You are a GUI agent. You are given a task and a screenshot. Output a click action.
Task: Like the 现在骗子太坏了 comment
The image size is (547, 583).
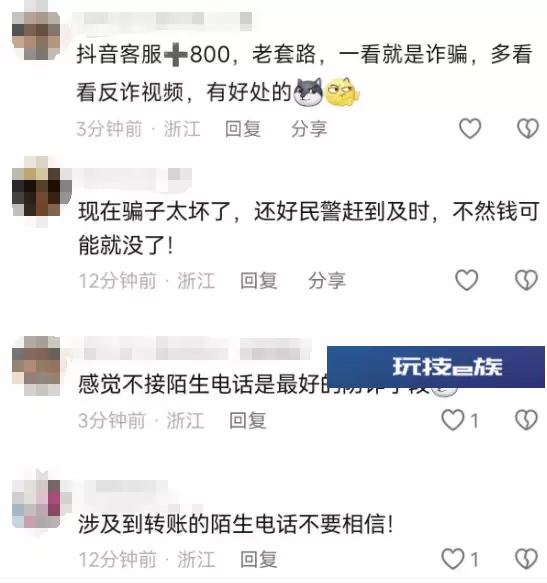coord(467,280)
